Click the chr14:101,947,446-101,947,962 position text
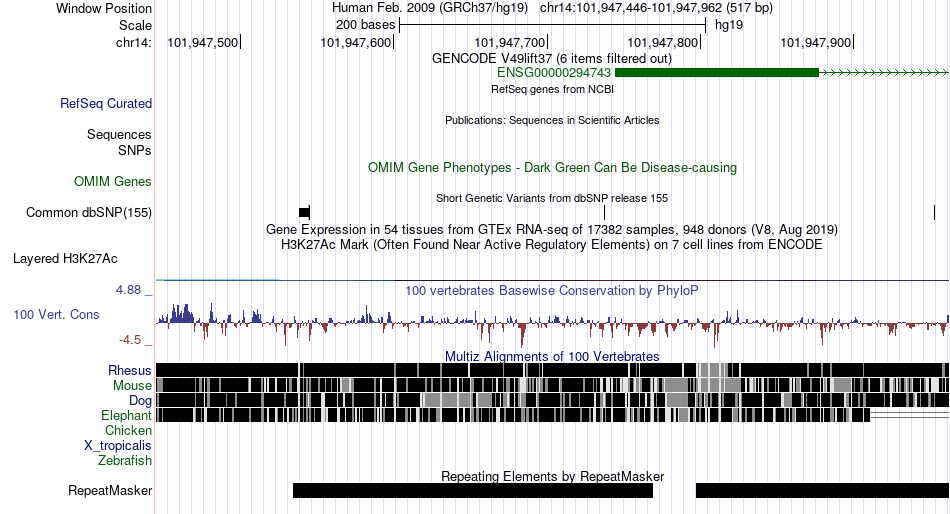This screenshot has height=514, width=950. click(656, 8)
